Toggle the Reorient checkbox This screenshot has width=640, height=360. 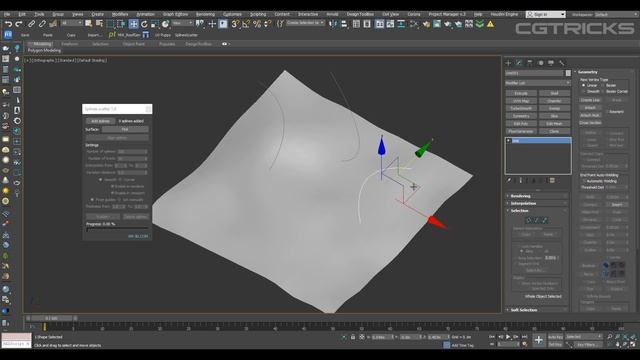pos(607,111)
